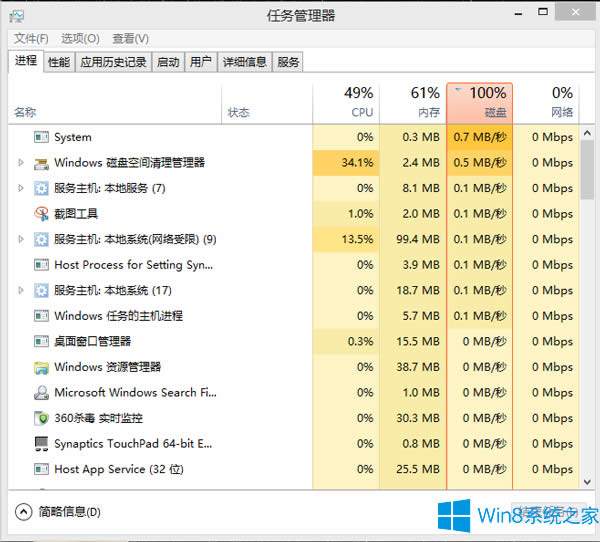600x542 pixels.
Task: Open the 查看(V) menu
Action: [130, 38]
